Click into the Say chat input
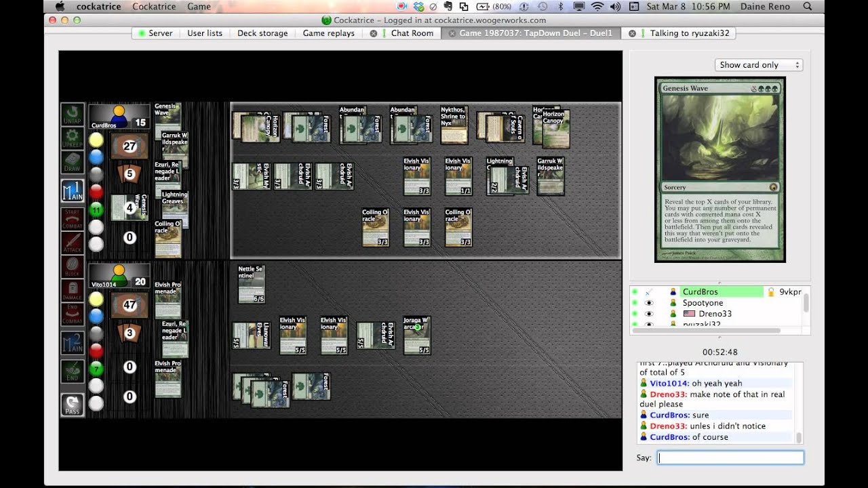Viewport: 868px width, 488px height. coord(730,457)
